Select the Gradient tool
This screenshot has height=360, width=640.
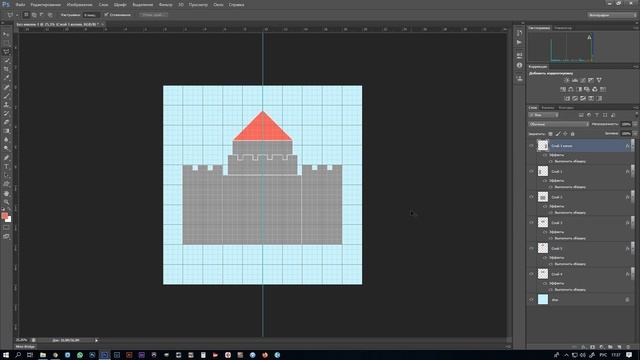click(x=6, y=131)
